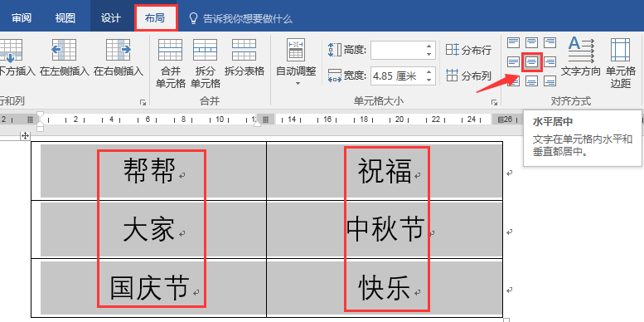
Task: Switch to the 视图 tab
Action: pyautogui.click(x=65, y=18)
